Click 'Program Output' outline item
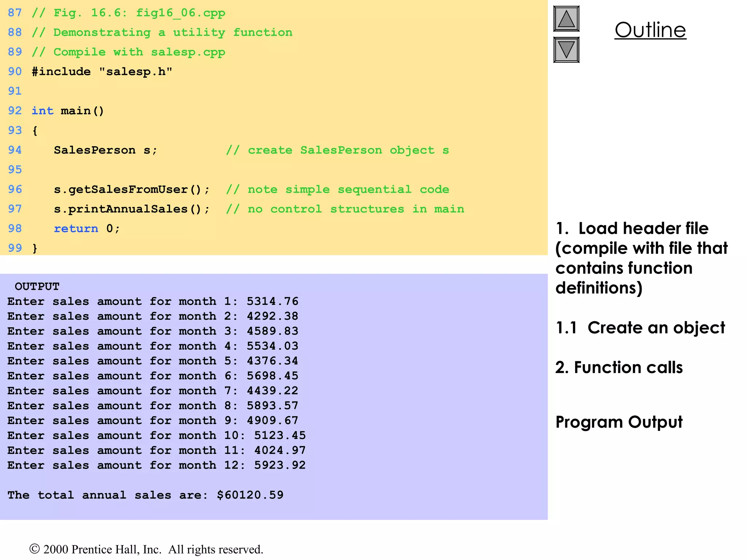Screen dimensions: 747x560 tap(619, 423)
